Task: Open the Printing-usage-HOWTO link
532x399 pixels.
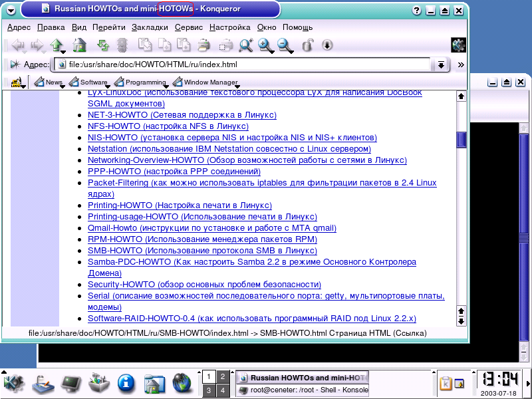Action: click(x=202, y=217)
